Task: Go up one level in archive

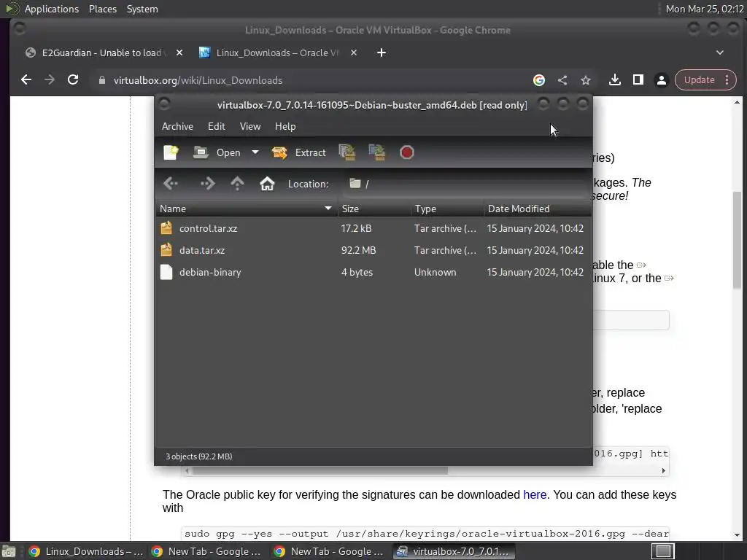Action: click(x=237, y=183)
